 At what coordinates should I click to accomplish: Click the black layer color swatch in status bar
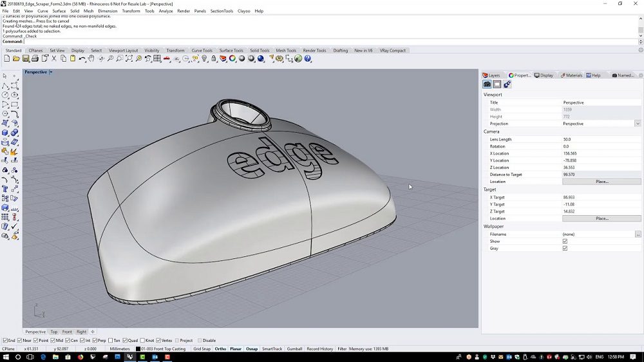138,349
